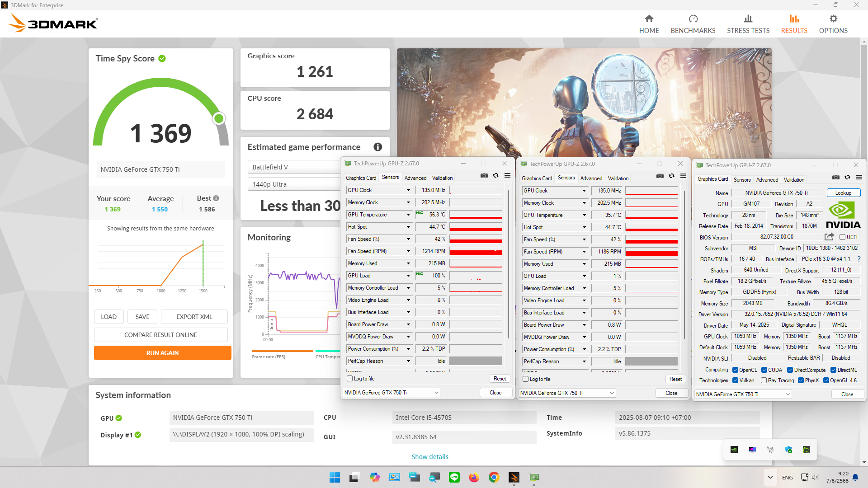Open the Benchmarks gauge icon in 3DMark
868x488 pixels.
tap(693, 19)
